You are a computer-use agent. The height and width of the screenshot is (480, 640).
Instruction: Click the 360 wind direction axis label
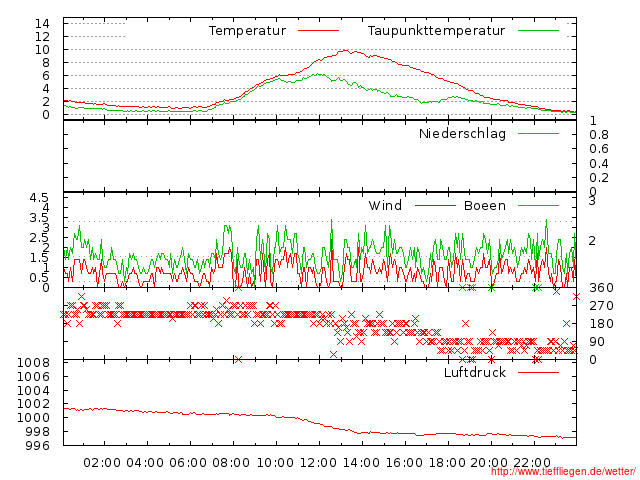pos(601,288)
